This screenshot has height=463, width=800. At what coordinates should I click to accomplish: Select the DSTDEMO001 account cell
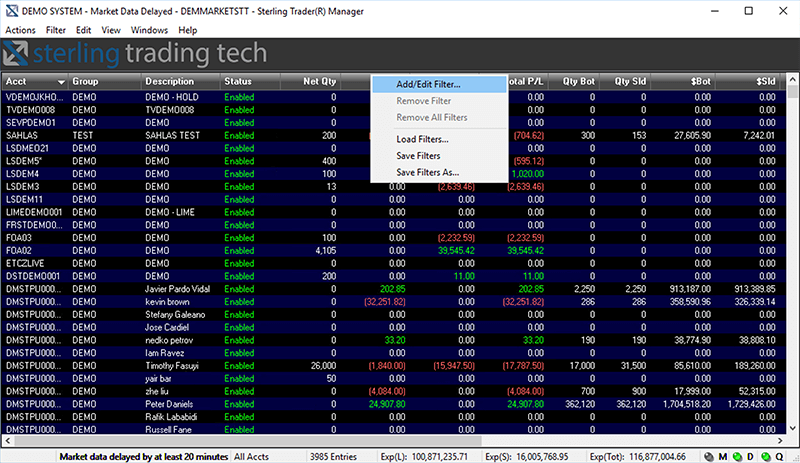(35, 276)
